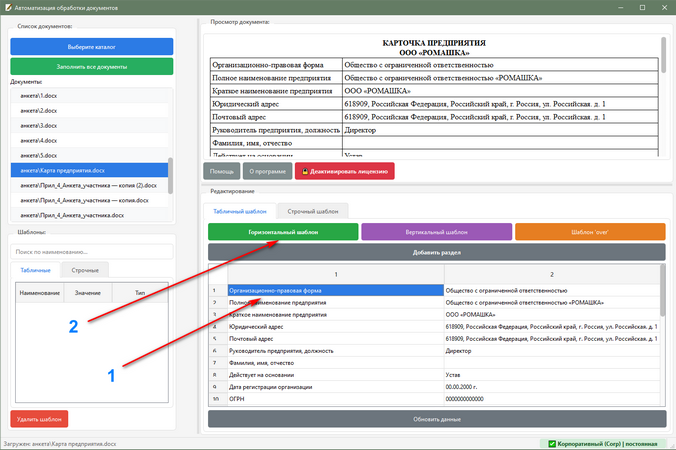Focus the template search field 'Поиск по наименованию'
This screenshot has width=676, height=450.
click(92, 252)
